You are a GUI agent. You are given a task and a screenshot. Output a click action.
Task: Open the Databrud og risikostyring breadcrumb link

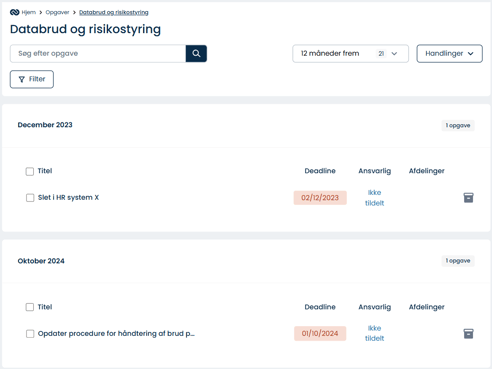click(x=114, y=12)
